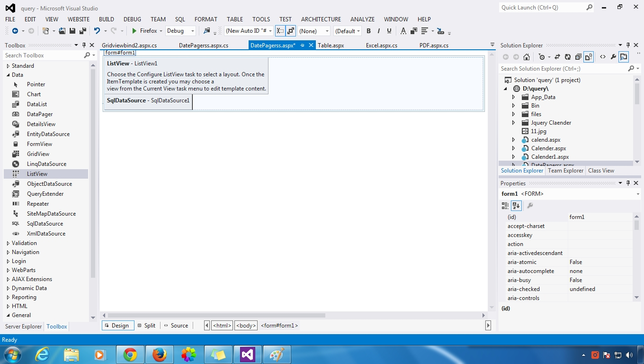Click the Property Pages wrench in Properties panel

click(x=530, y=205)
